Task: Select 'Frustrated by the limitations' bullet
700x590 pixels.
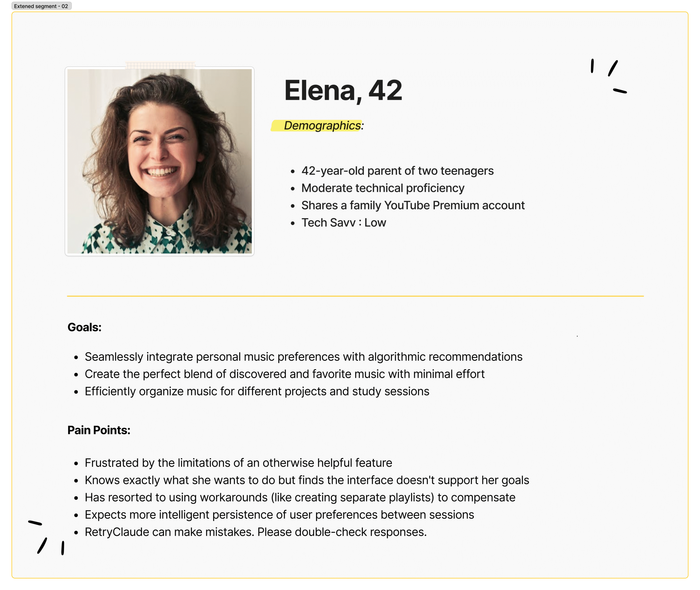Action: click(238, 463)
